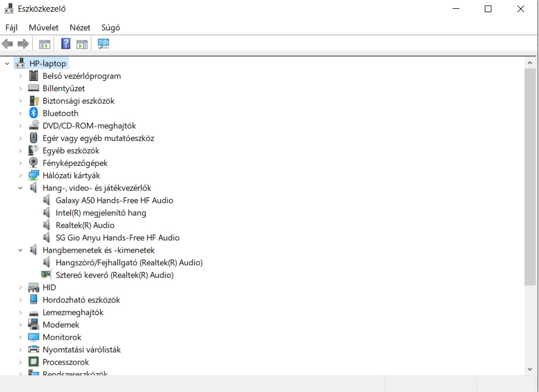Click the Back arrow toolbar icon
The width and height of the screenshot is (539, 392).
[x=8, y=44]
